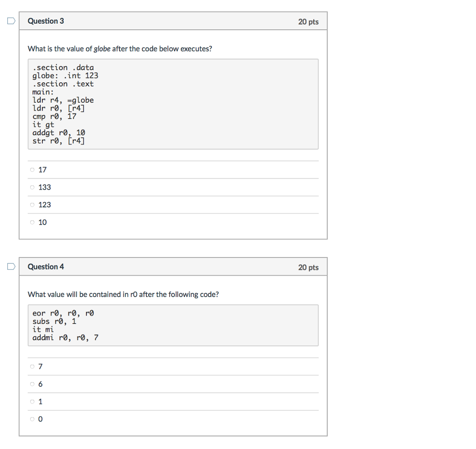
Task: Click the 20 pts label on Question 4
Action: click(308, 267)
